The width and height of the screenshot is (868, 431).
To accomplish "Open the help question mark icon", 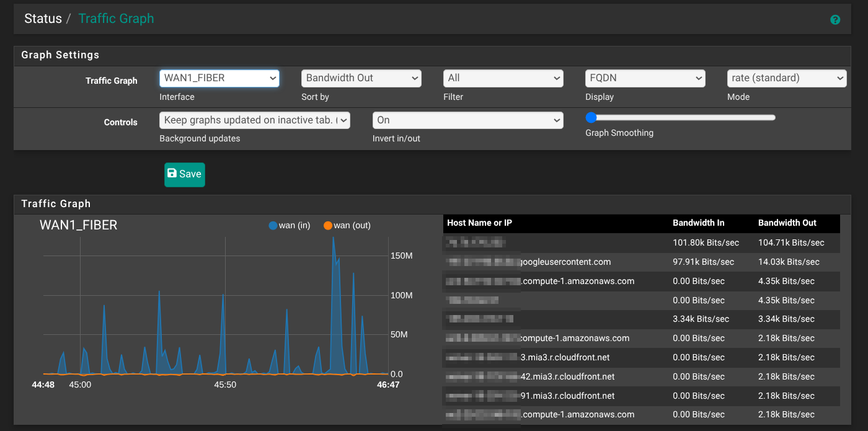I will pos(835,20).
